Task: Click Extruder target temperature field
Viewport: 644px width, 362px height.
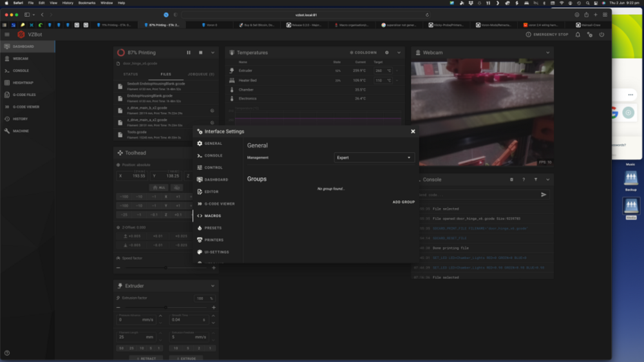Action: pos(383,71)
